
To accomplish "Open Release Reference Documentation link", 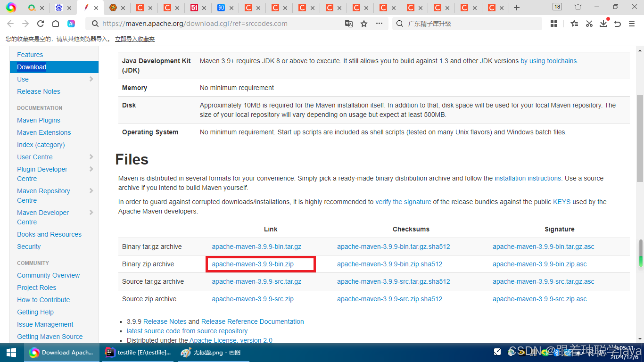I will pos(252,321).
